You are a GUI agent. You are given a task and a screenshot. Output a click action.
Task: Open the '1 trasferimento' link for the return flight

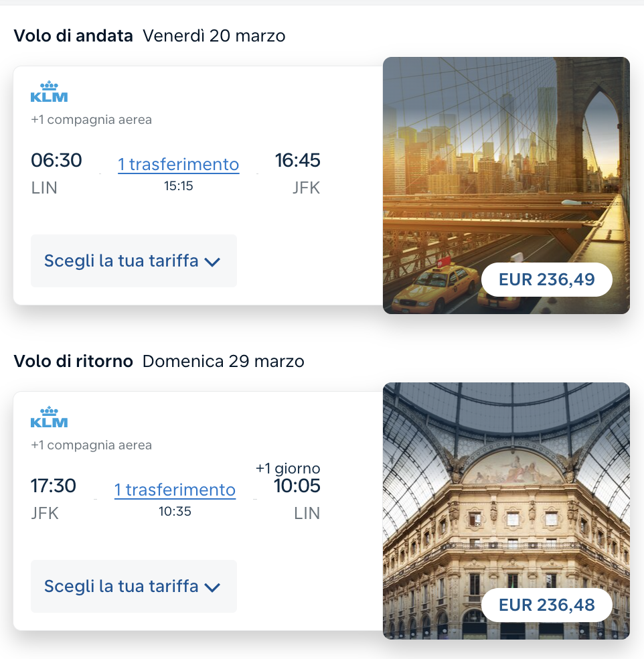click(x=175, y=490)
